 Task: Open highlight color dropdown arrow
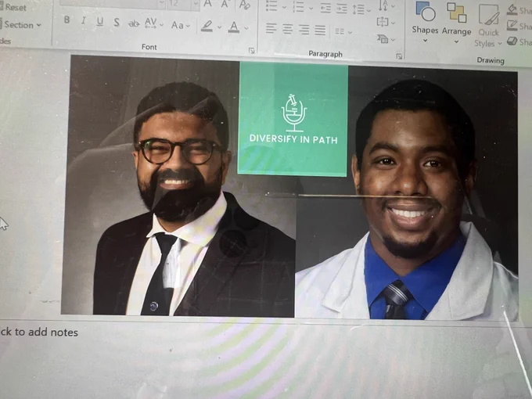tap(220, 27)
